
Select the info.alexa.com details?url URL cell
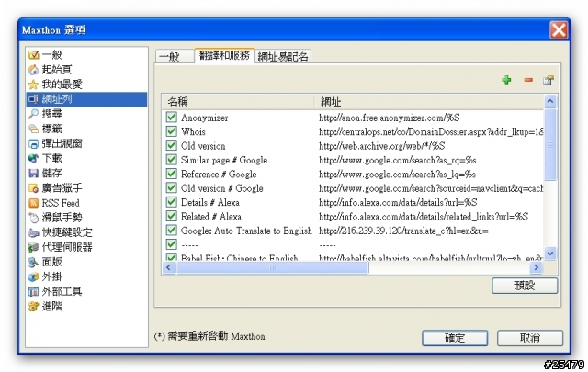tap(398, 202)
